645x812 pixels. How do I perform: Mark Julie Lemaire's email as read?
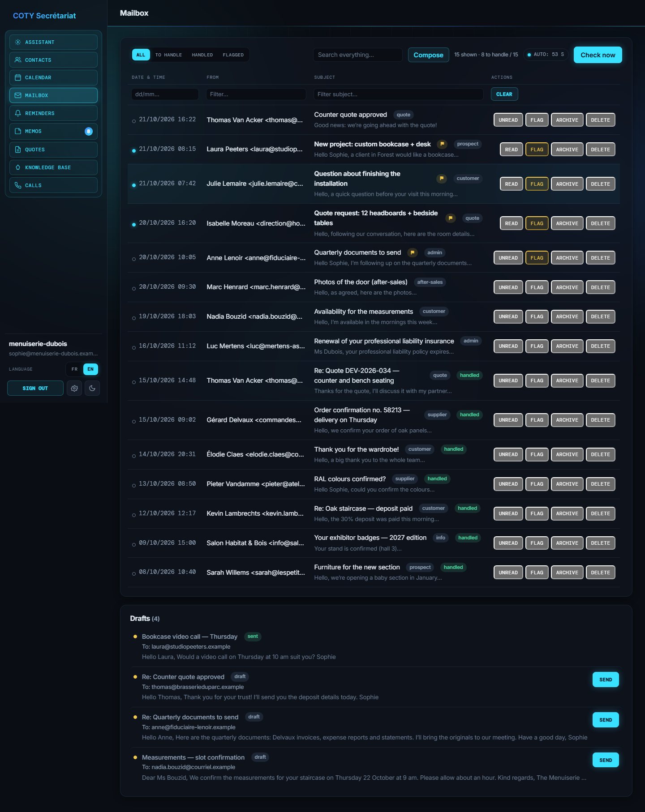click(x=511, y=184)
